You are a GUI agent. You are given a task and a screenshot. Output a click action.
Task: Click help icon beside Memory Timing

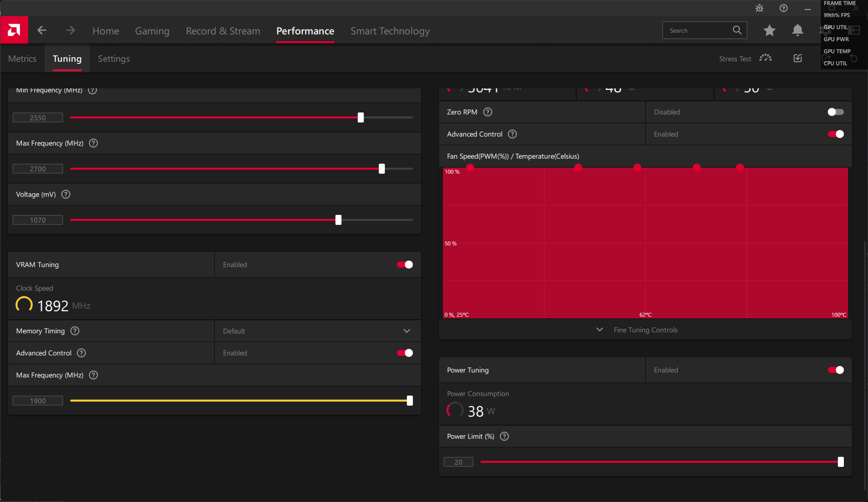[x=75, y=331]
